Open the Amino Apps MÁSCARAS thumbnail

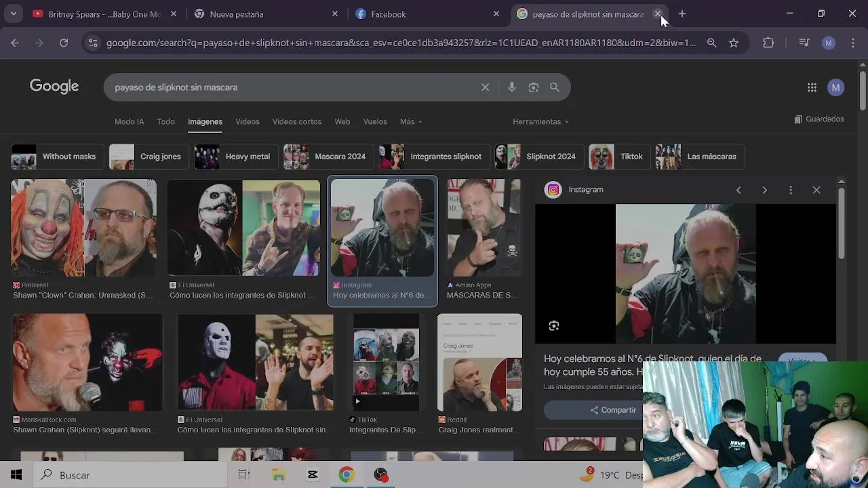pos(484,228)
